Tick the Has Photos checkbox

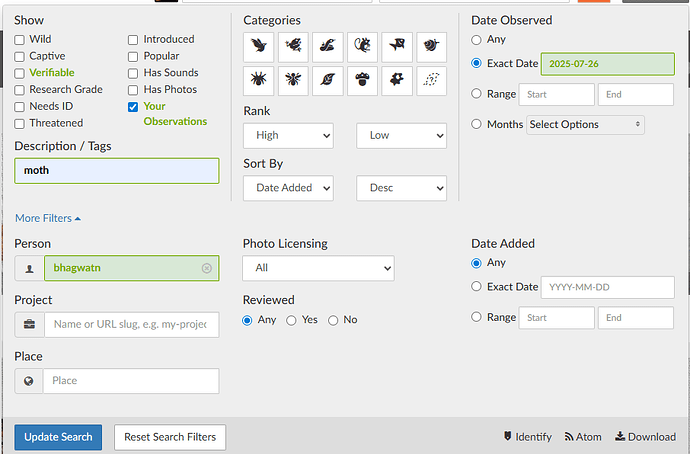tap(133, 90)
